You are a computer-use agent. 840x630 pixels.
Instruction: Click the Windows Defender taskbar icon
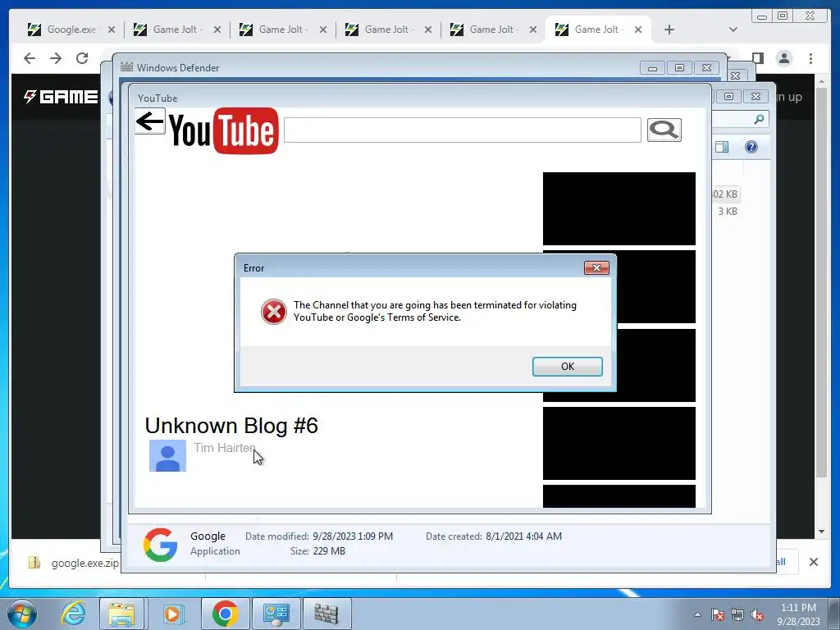[x=326, y=614]
